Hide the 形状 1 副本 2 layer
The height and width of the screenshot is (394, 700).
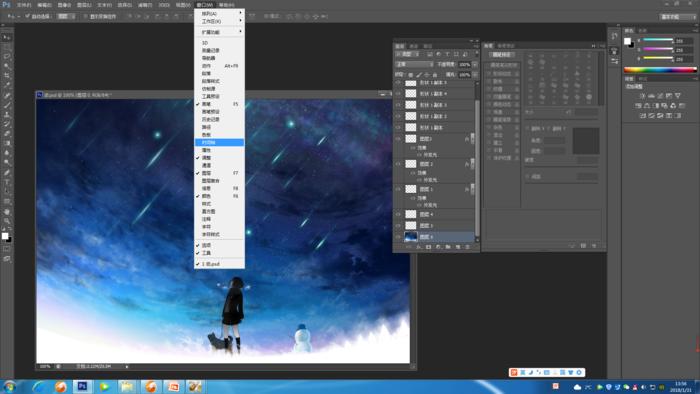pyautogui.click(x=398, y=116)
